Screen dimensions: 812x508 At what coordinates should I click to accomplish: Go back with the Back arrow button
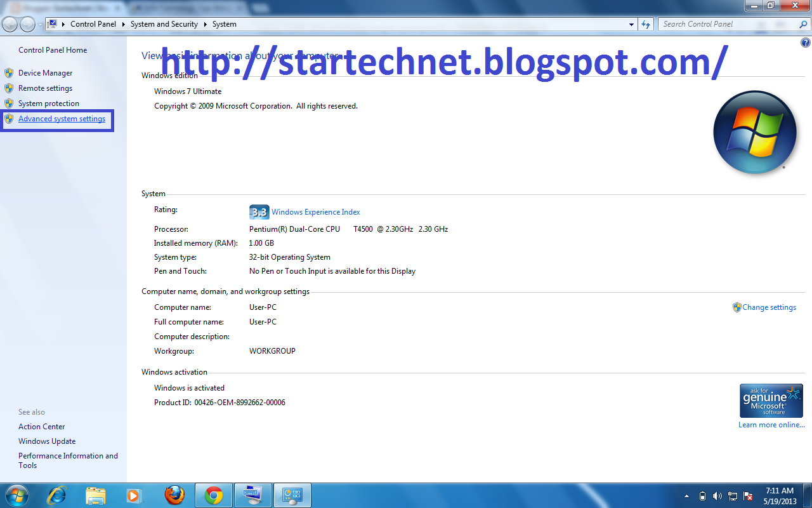(x=10, y=24)
